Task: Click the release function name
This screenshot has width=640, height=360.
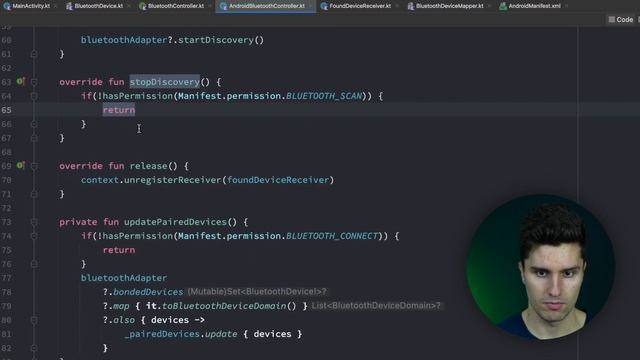Action: 148,166
